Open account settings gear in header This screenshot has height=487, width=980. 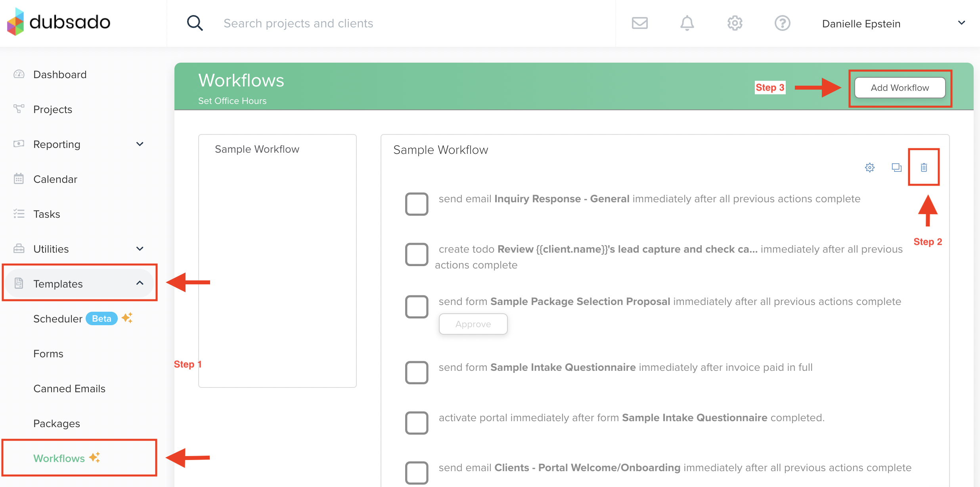[x=735, y=23]
